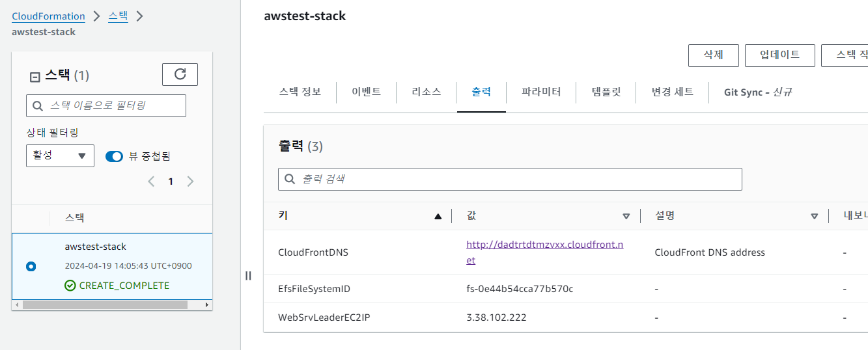The height and width of the screenshot is (350, 868).
Task: Go to the next page with the right chevron
Action: click(x=190, y=182)
